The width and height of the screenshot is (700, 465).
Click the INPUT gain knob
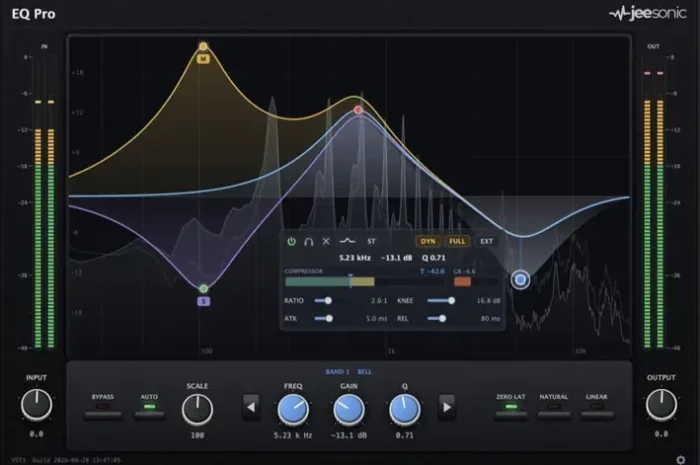pos(37,405)
